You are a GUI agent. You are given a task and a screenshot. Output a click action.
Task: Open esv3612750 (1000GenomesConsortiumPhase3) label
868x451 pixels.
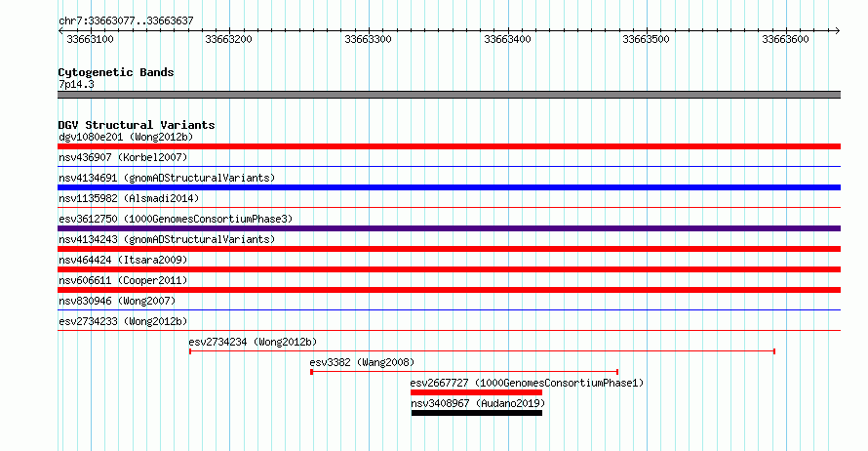tap(176, 219)
